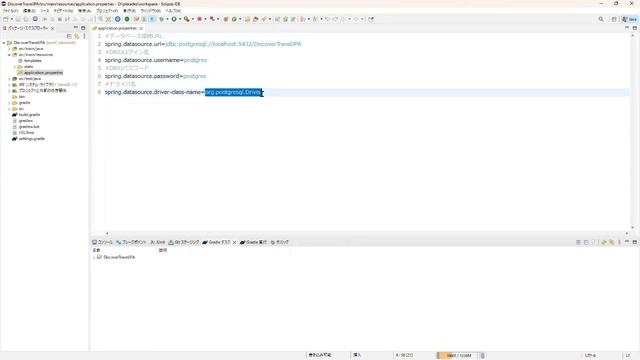The width and height of the screenshot is (640, 360).
Task: Click the highlighted org.postgresql.Driver text
Action: [233, 92]
